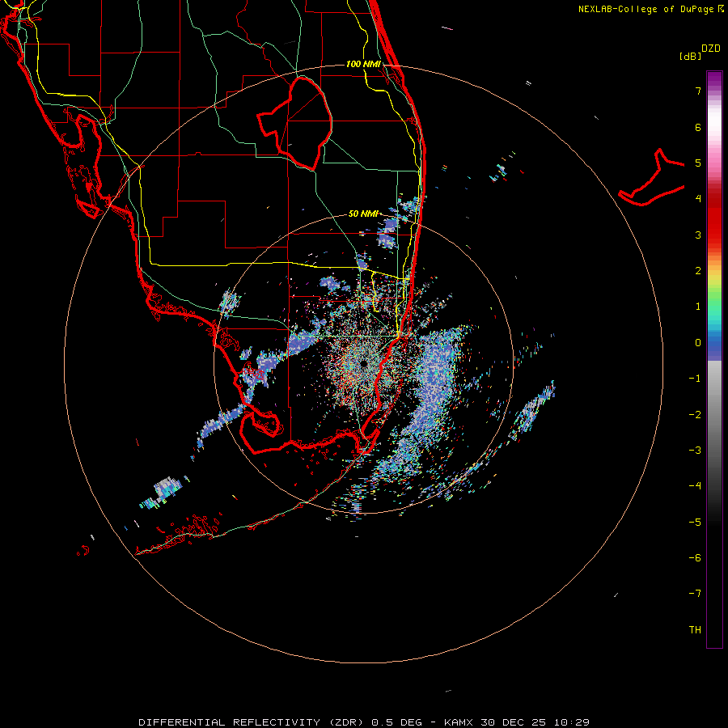Click the 50 NMI range ring label
Image resolution: width=728 pixels, height=728 pixels.
point(363,214)
